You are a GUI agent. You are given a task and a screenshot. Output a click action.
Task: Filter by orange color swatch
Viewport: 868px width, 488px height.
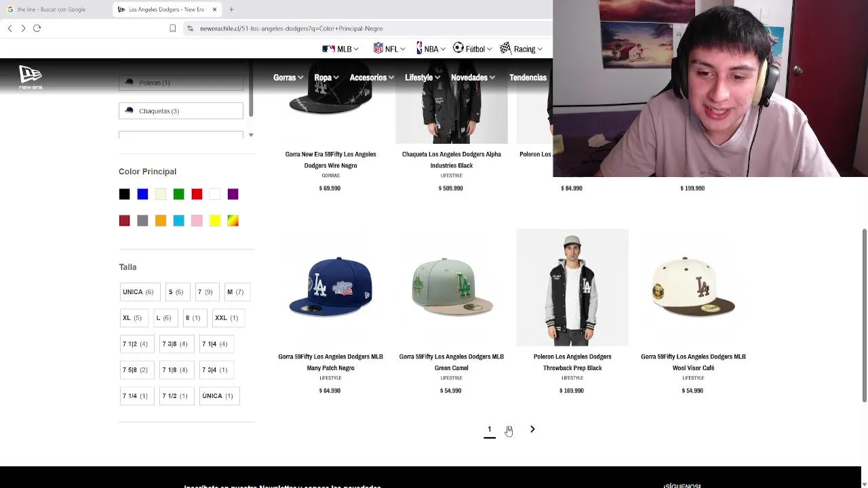[x=161, y=221]
